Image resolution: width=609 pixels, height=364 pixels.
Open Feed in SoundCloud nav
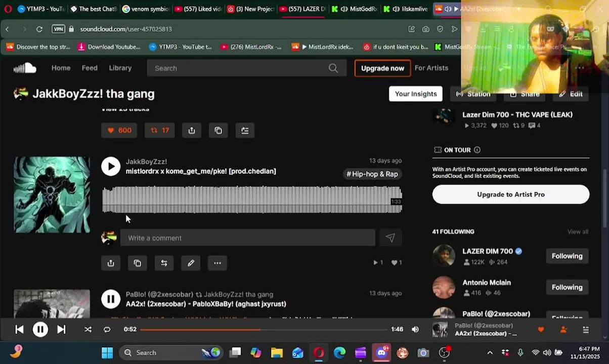[x=90, y=68]
